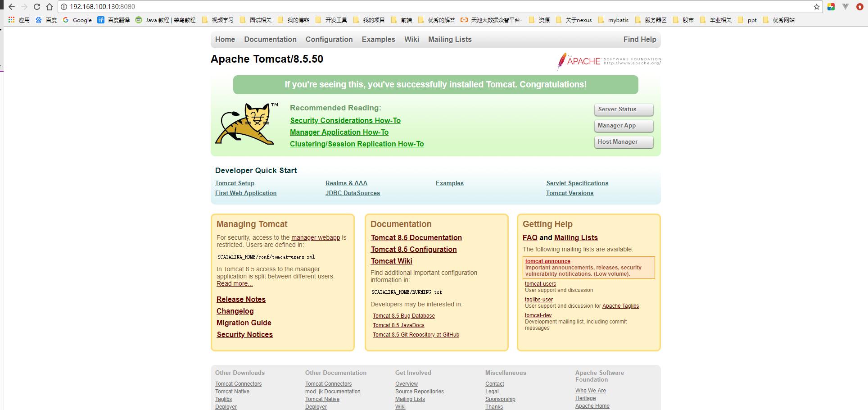Screen dimensions: 868x410
Task: Open the 天池大数据众智平台 bookmark
Action: (x=490, y=20)
